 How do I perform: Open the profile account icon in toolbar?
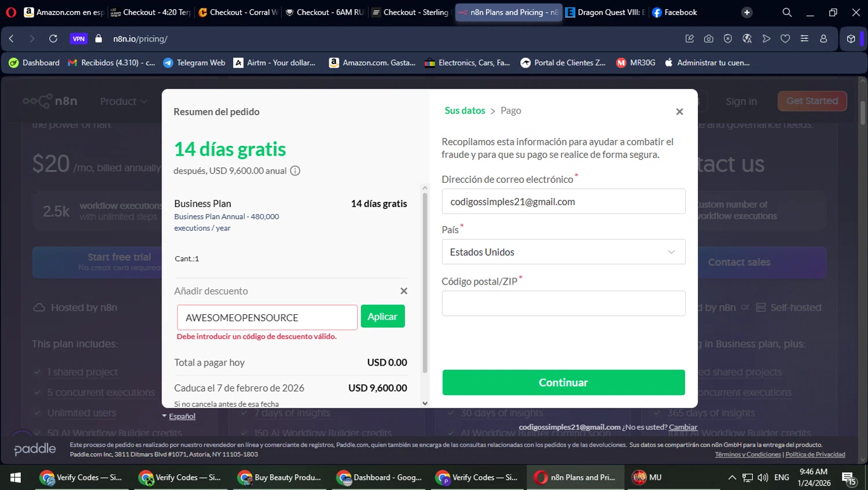[823, 39]
